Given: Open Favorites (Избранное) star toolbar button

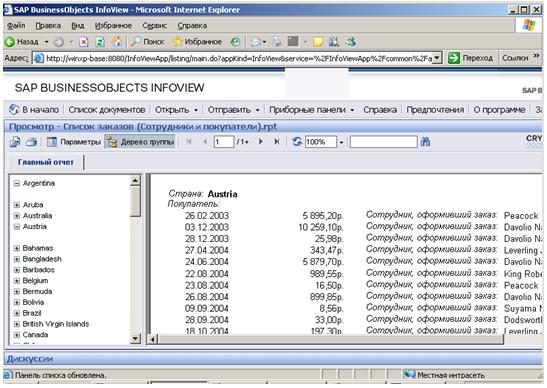Looking at the screenshot, I should pyautogui.click(x=197, y=42).
